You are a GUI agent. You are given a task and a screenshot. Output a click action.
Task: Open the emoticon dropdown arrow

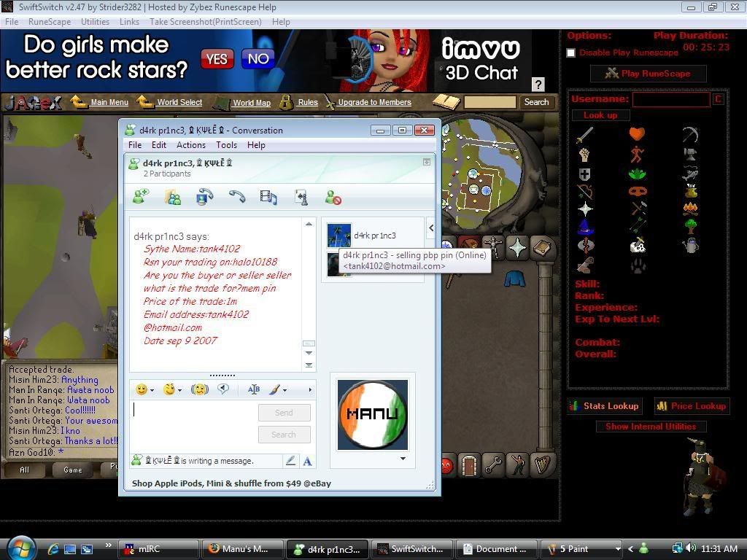(x=152, y=391)
